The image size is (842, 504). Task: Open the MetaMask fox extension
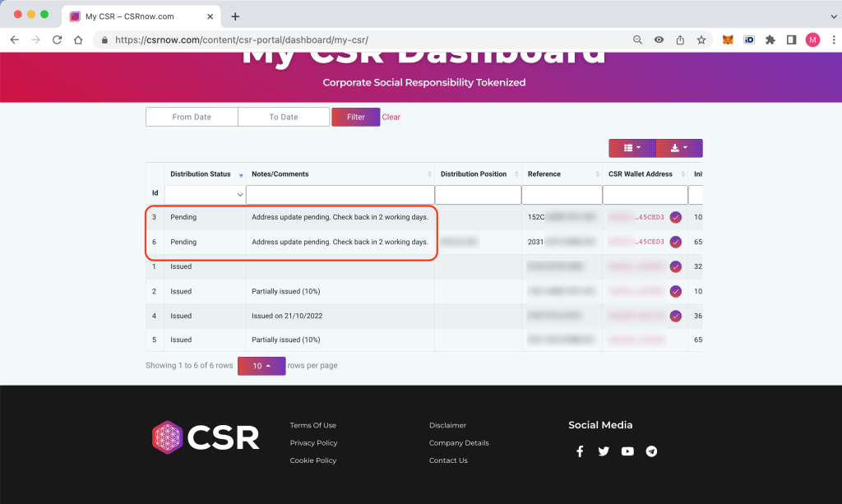pos(728,39)
